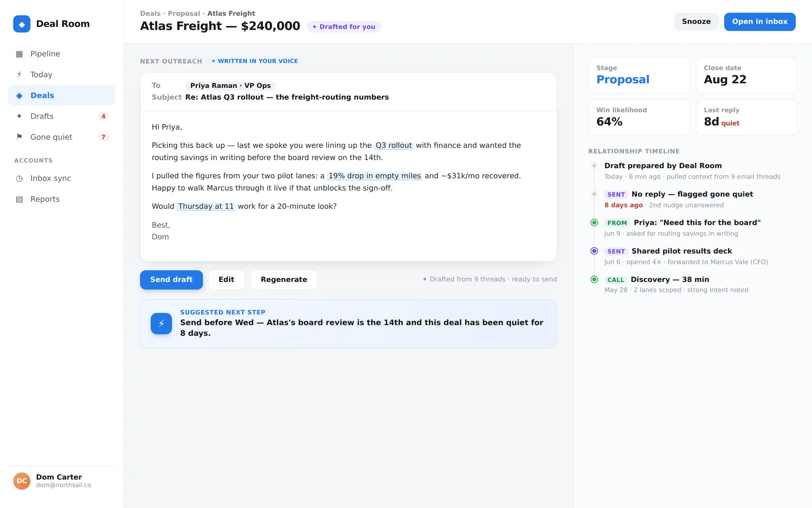The width and height of the screenshot is (812, 508).
Task: Open the Pipeline section
Action: (x=61, y=54)
